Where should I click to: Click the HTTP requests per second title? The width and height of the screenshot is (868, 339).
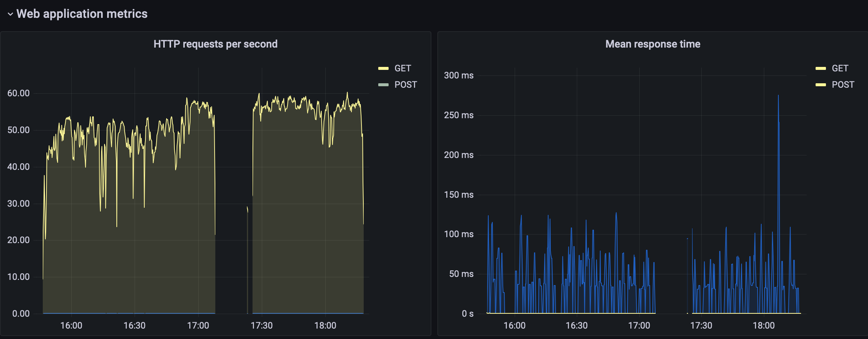coord(216,43)
